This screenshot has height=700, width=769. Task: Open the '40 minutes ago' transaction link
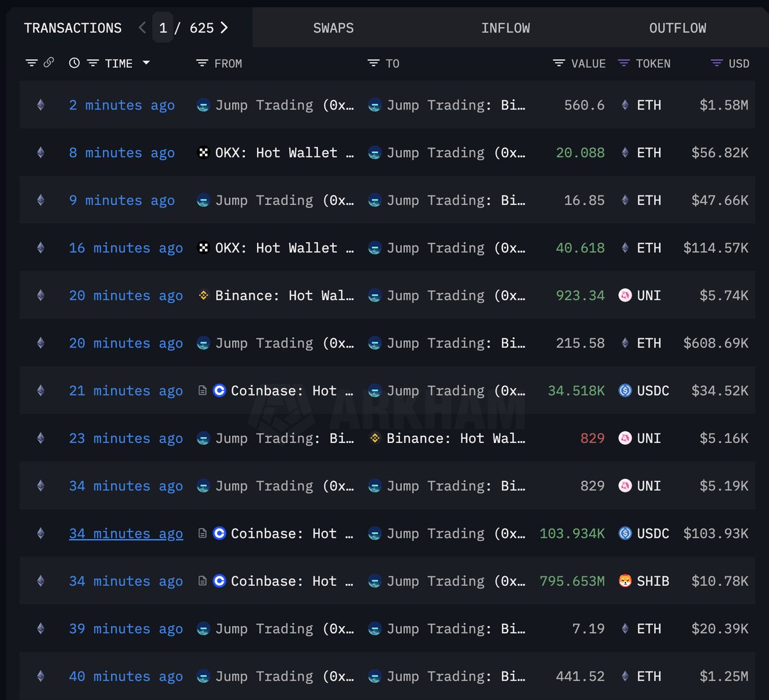click(x=126, y=676)
